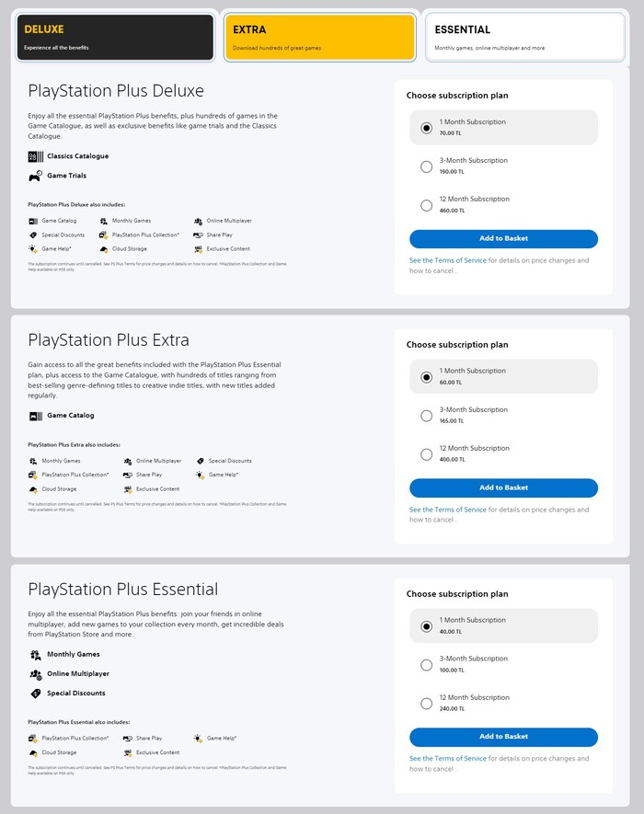Add the Deluxe plan to basket

(x=503, y=239)
